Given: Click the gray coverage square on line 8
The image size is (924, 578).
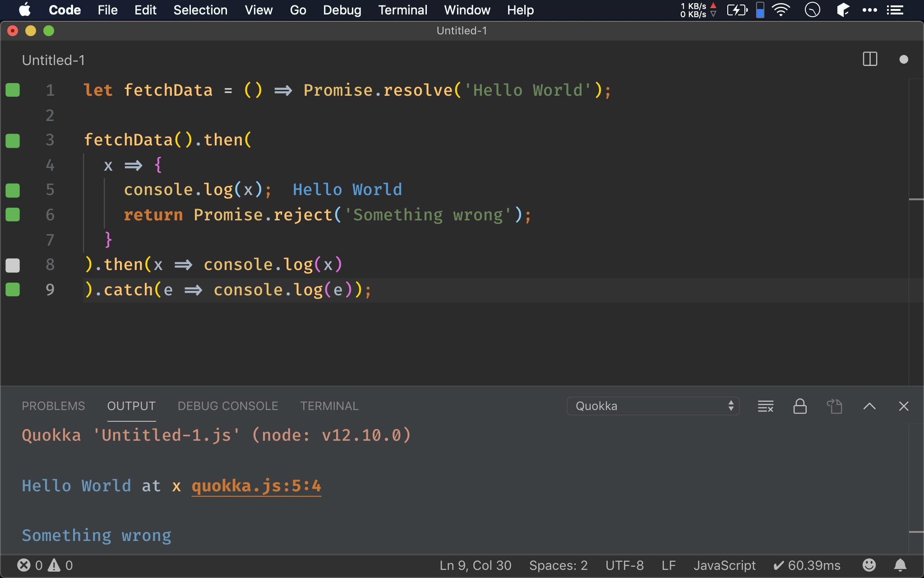Looking at the screenshot, I should [x=13, y=265].
